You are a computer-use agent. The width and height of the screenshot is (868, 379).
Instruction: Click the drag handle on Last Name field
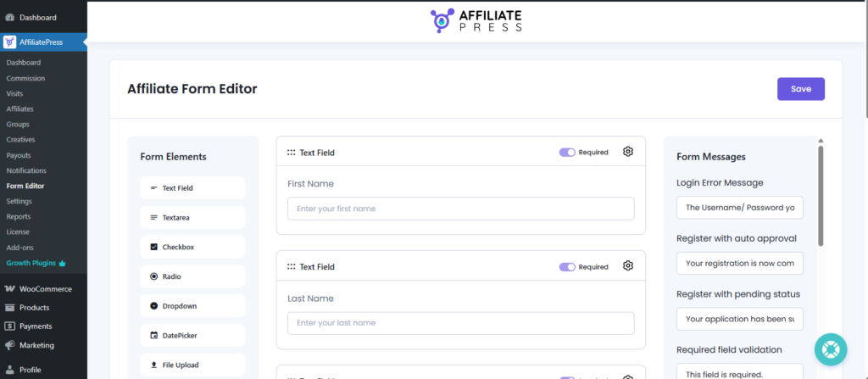[x=291, y=267]
